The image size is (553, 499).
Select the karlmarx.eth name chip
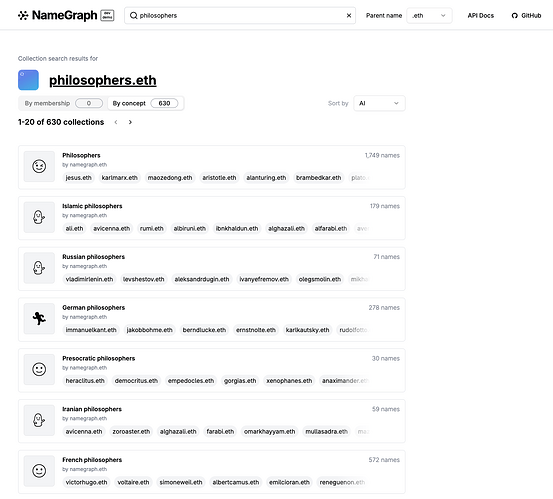pyautogui.click(x=120, y=178)
